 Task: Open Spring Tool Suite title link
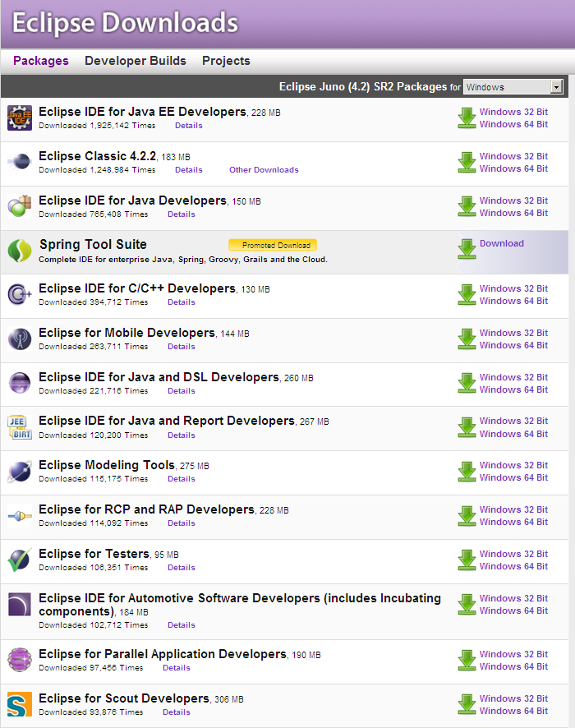pyautogui.click(x=93, y=245)
